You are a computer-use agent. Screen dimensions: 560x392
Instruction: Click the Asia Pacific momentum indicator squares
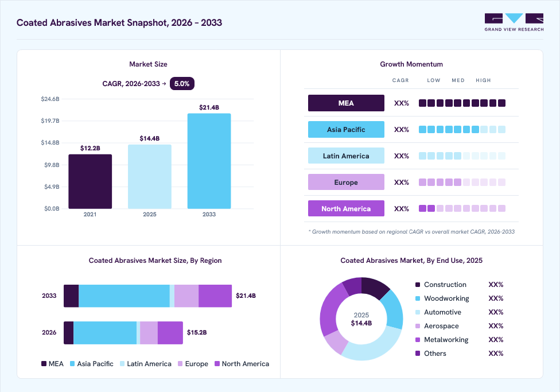[x=462, y=129]
